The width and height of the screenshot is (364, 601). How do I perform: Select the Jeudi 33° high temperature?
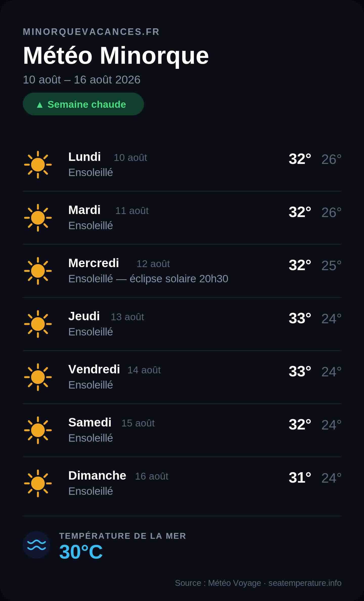pyautogui.click(x=300, y=318)
